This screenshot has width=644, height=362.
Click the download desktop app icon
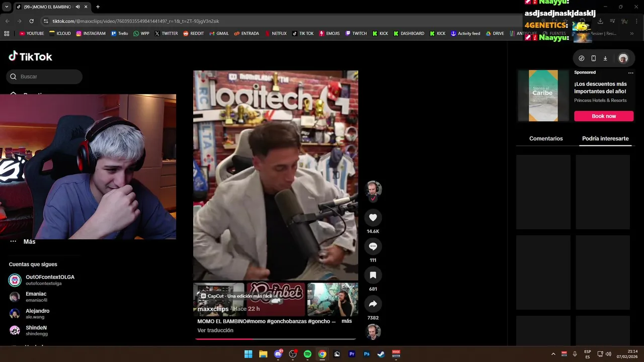pos(605,58)
